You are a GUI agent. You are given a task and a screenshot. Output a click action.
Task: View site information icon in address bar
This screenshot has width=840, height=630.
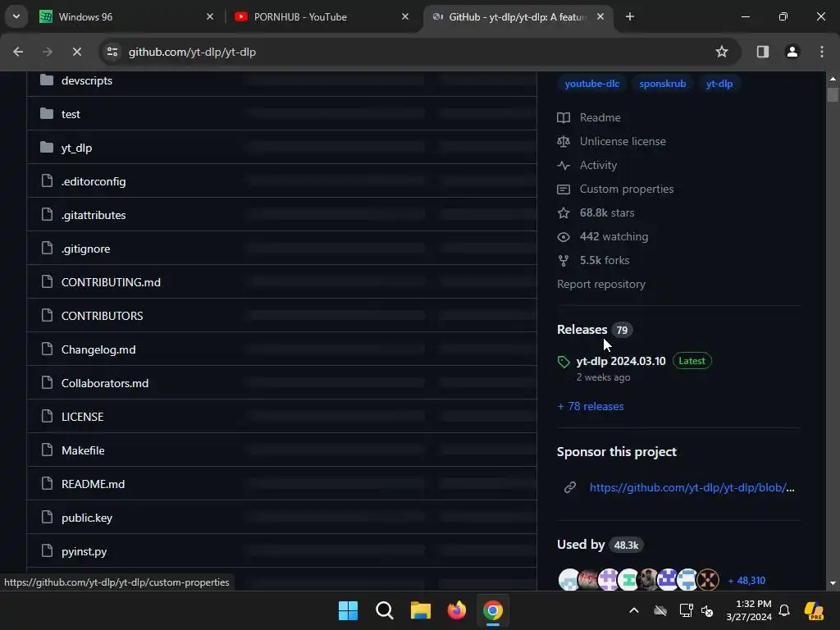coord(112,52)
